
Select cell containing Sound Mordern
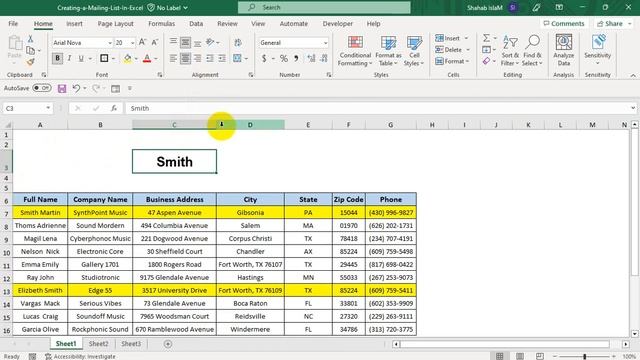100,225
